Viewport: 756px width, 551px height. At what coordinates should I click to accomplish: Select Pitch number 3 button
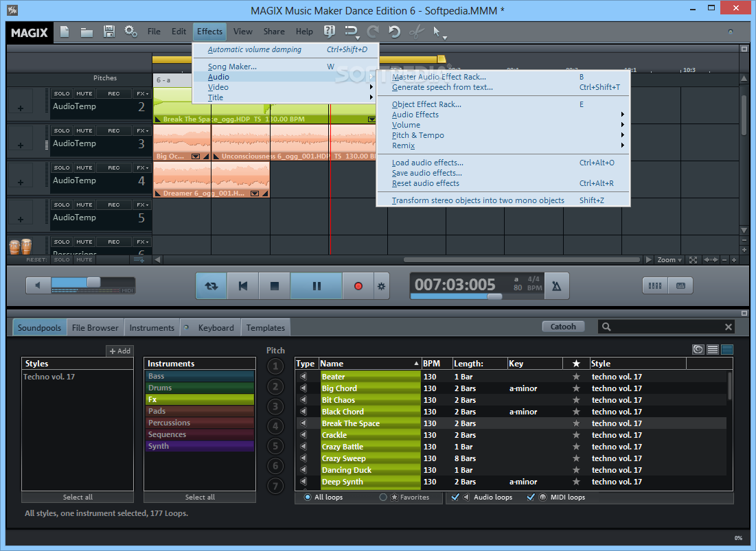275,406
